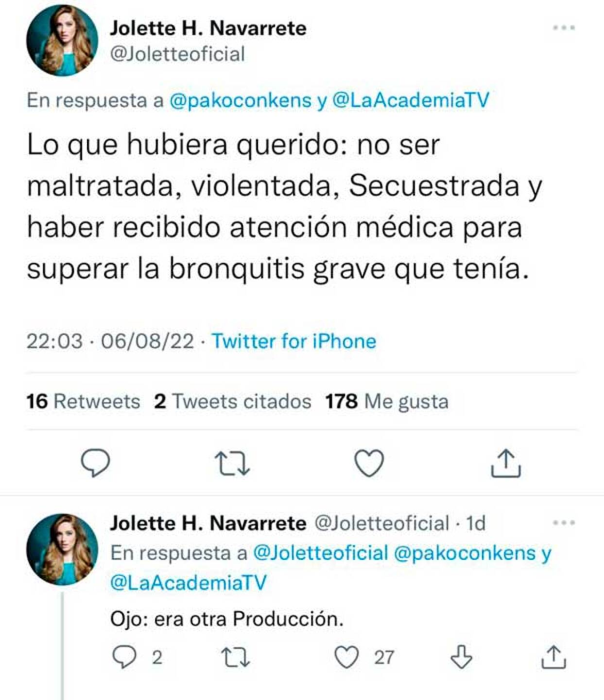The width and height of the screenshot is (604, 700).
Task: Click '178 Me gusta' count
Action: click(x=386, y=402)
